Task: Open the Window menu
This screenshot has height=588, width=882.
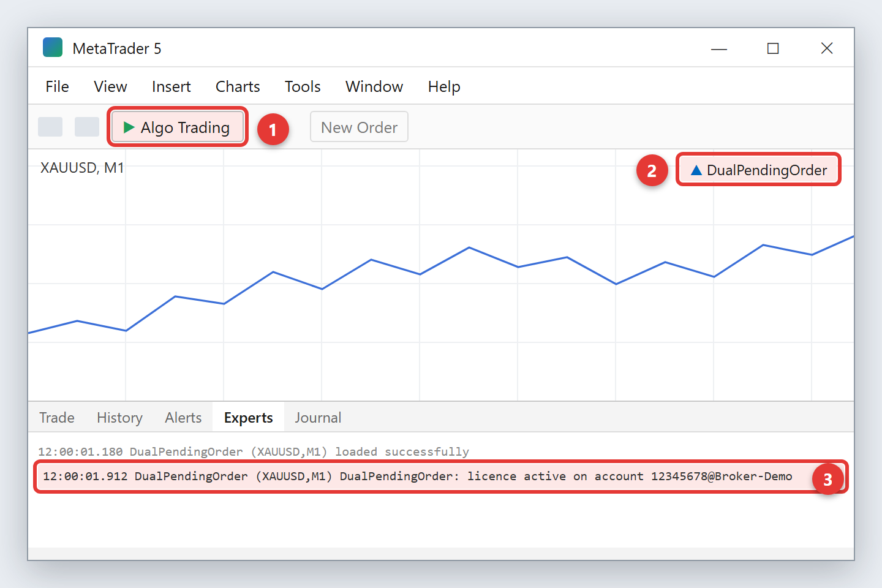Action: pyautogui.click(x=374, y=86)
